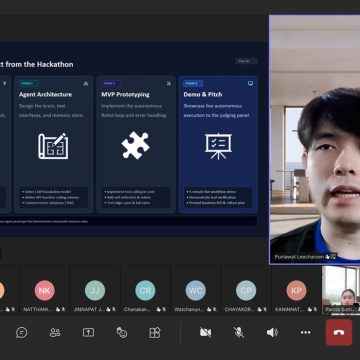Click the puzzle piece icon in MVP Prototyping
The width and height of the screenshot is (360, 360).
135,145
